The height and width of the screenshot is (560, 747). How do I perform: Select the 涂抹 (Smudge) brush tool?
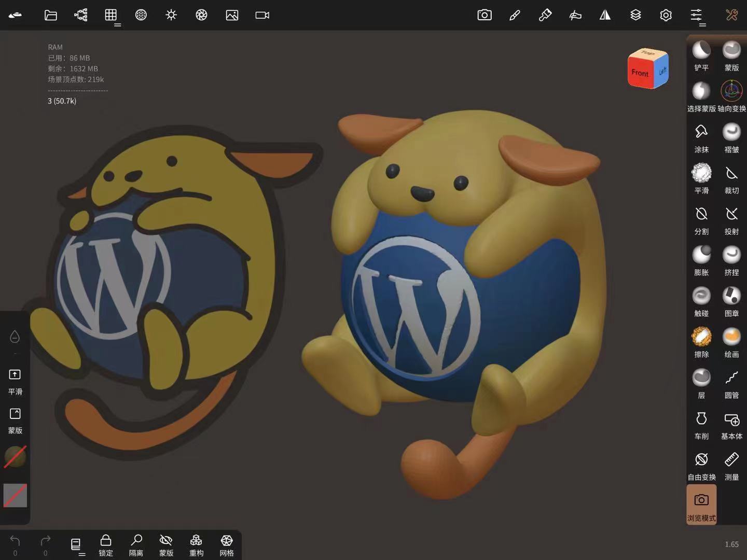[701, 137]
